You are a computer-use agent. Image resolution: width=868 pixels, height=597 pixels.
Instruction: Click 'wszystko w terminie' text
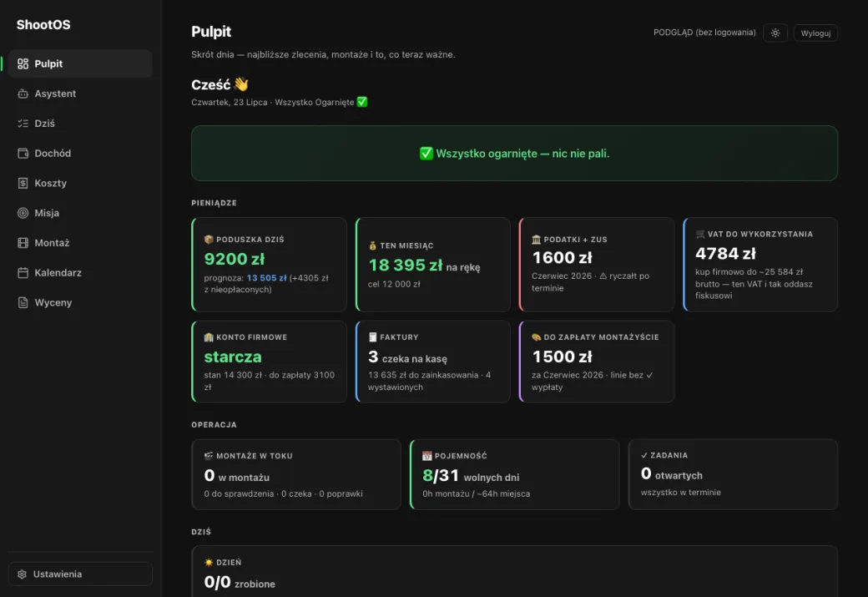[681, 493]
